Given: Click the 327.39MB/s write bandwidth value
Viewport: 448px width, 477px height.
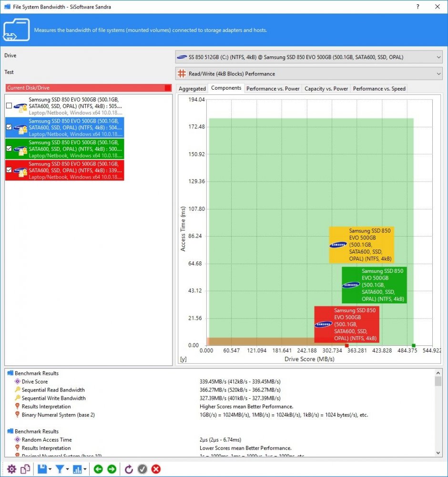Looking at the screenshot, I should click(x=240, y=398).
